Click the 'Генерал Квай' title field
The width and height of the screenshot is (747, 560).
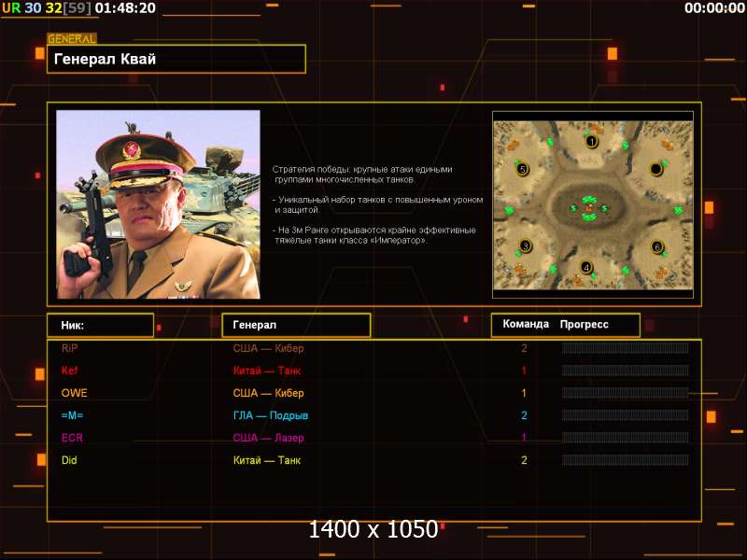[176, 59]
